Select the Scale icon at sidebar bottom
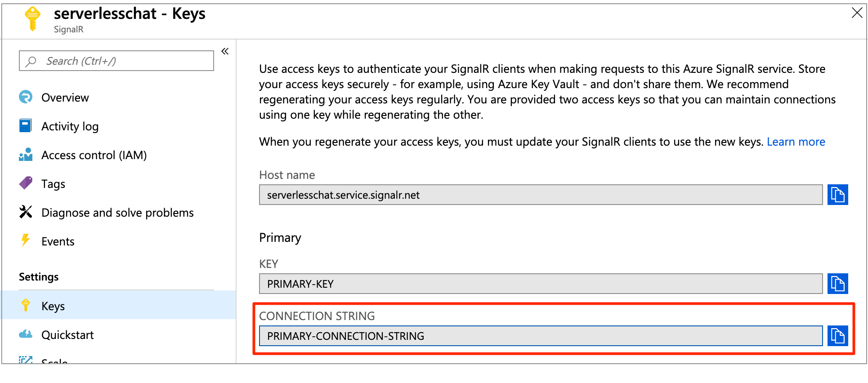868x383 pixels. click(x=25, y=360)
